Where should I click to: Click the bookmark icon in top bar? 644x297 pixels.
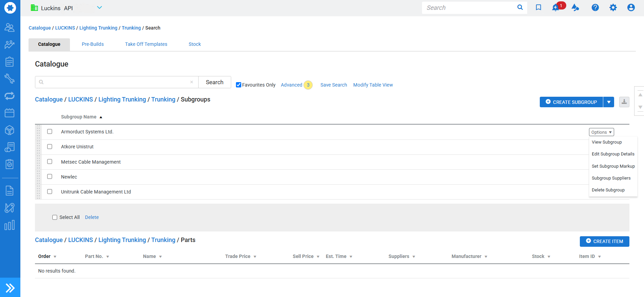click(x=538, y=7)
